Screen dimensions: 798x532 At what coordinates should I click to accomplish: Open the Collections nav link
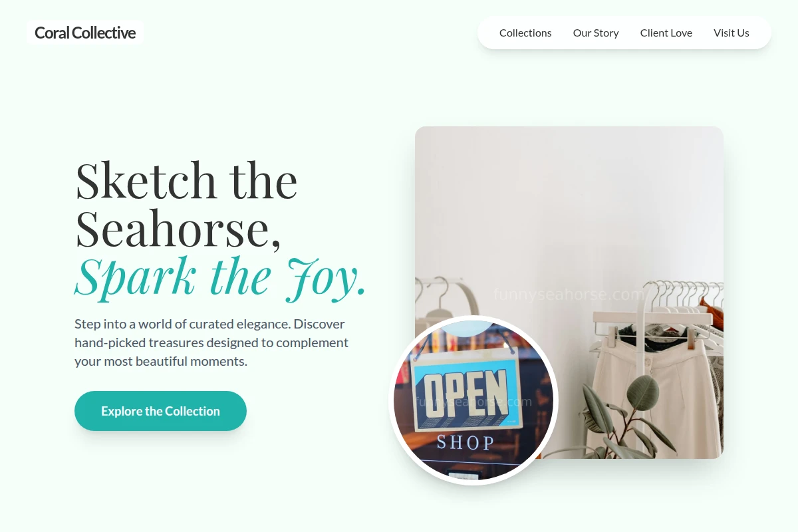pos(525,33)
